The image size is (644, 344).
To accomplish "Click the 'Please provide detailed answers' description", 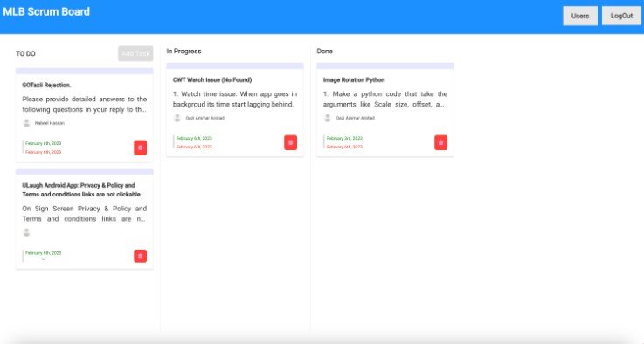I will tap(84, 104).
